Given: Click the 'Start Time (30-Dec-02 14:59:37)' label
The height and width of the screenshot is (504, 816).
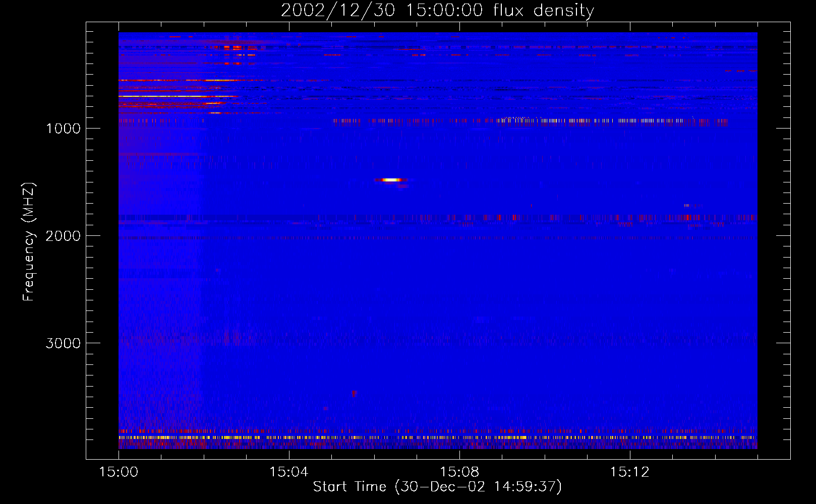Looking at the screenshot, I should click(x=437, y=487).
